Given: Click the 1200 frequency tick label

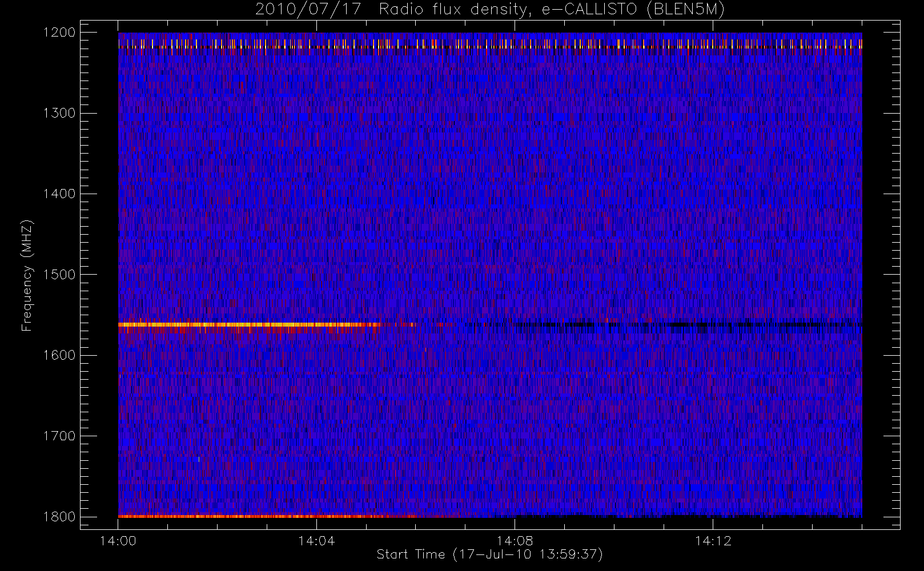Looking at the screenshot, I should (59, 33).
